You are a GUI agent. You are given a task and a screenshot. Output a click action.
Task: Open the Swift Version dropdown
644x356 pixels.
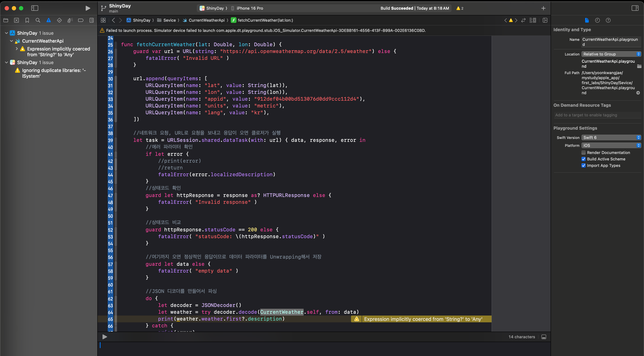tap(611, 138)
